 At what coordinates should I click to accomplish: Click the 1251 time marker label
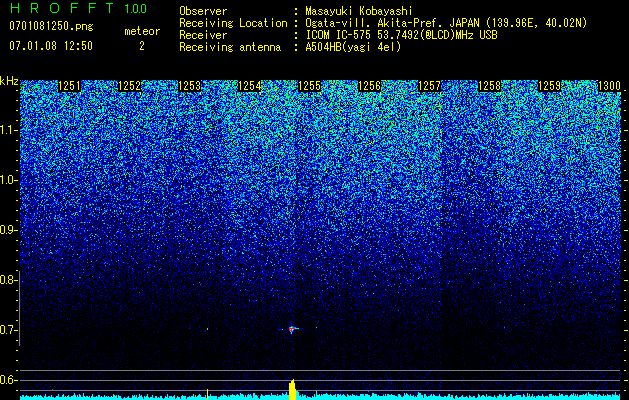[x=69, y=86]
